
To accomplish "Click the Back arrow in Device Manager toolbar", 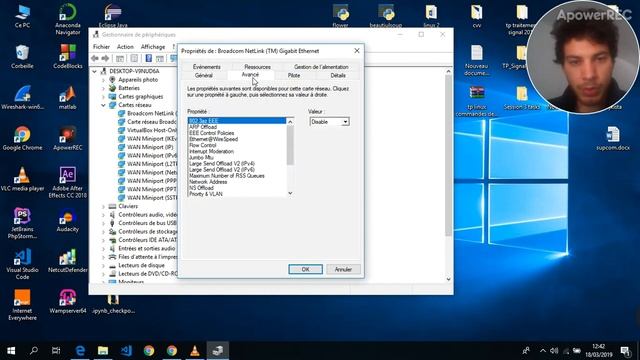I will (95, 59).
